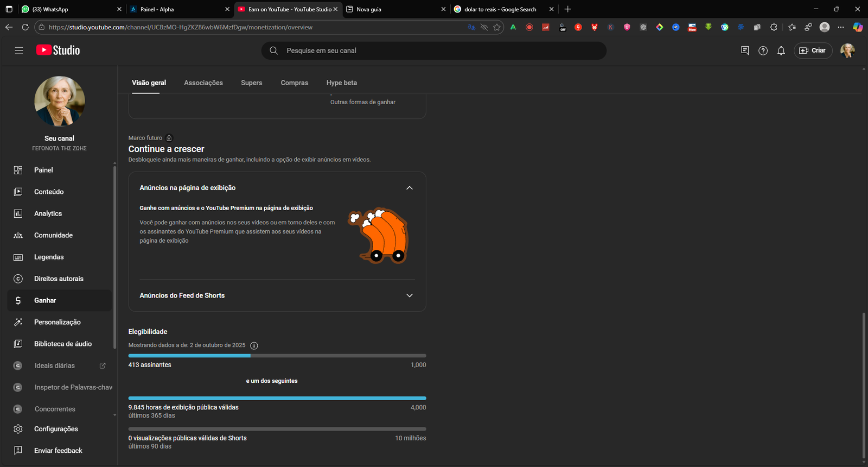Collapse Anúncios na página de exibição section
868x467 pixels.
click(409, 188)
